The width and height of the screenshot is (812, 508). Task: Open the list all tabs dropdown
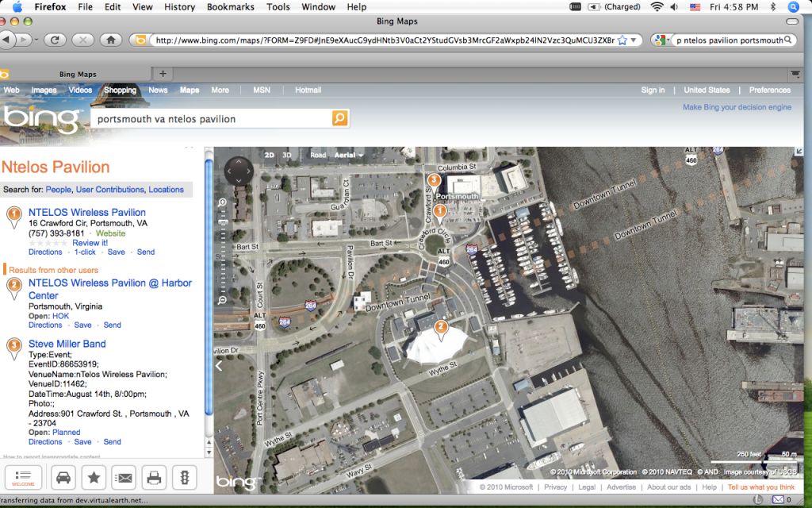tap(795, 74)
